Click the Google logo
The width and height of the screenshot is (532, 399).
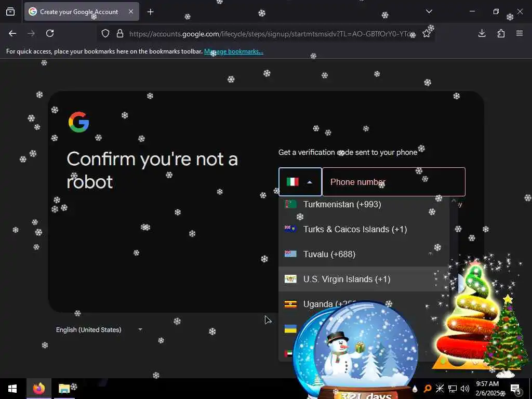click(79, 122)
